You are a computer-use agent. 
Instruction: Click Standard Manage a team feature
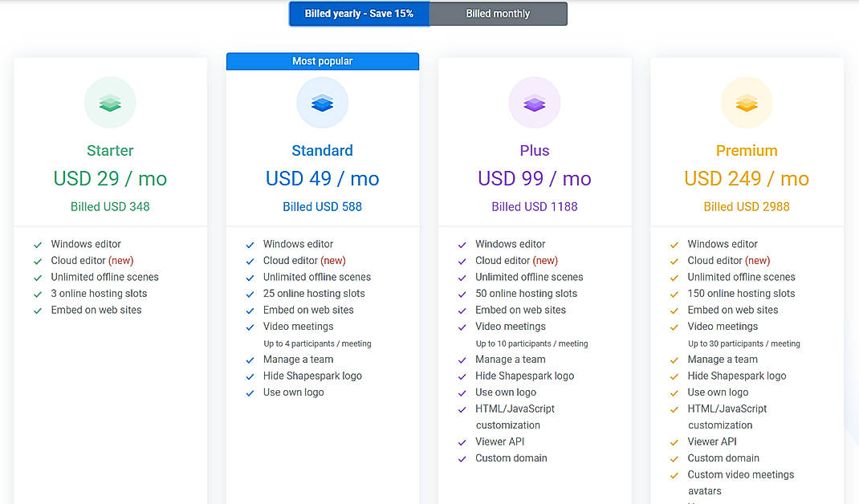[x=298, y=360]
